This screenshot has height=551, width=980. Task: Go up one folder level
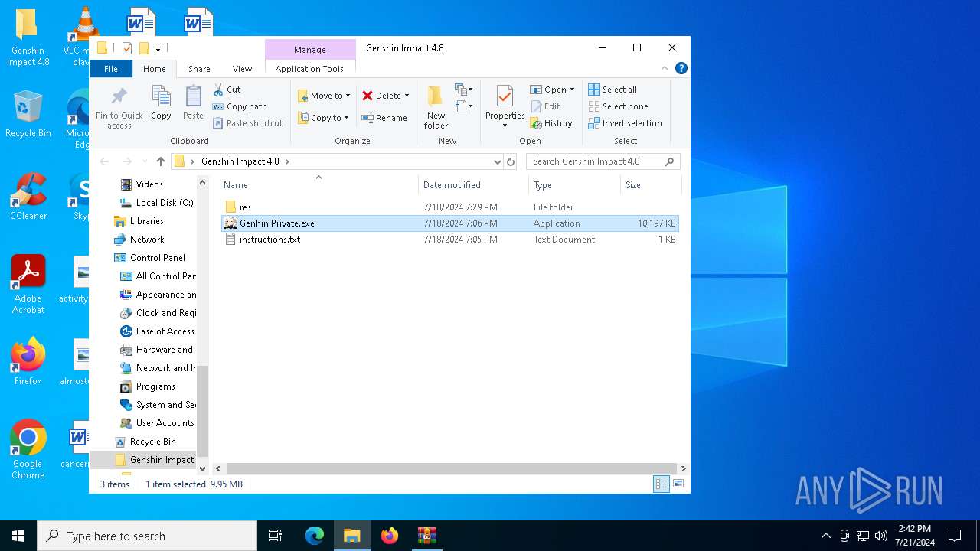[160, 161]
